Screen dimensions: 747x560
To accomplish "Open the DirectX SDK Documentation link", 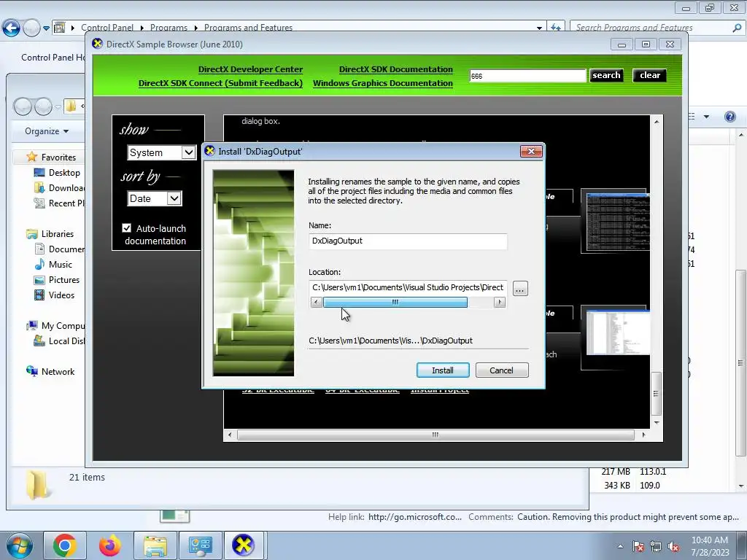I will pos(396,69).
